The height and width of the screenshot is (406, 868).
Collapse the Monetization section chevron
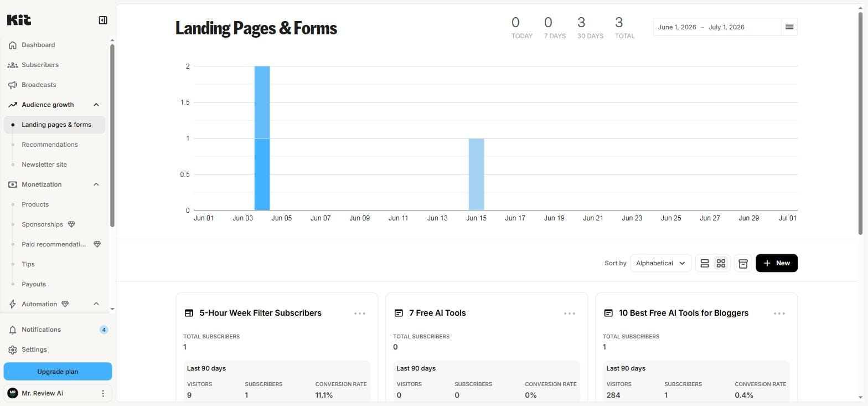96,184
